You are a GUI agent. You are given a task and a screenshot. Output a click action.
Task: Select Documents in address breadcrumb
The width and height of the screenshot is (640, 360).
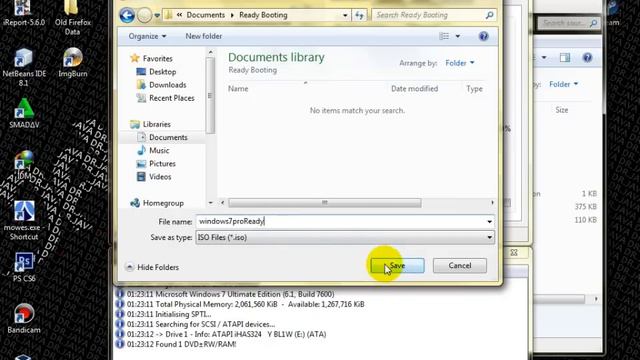click(x=206, y=15)
